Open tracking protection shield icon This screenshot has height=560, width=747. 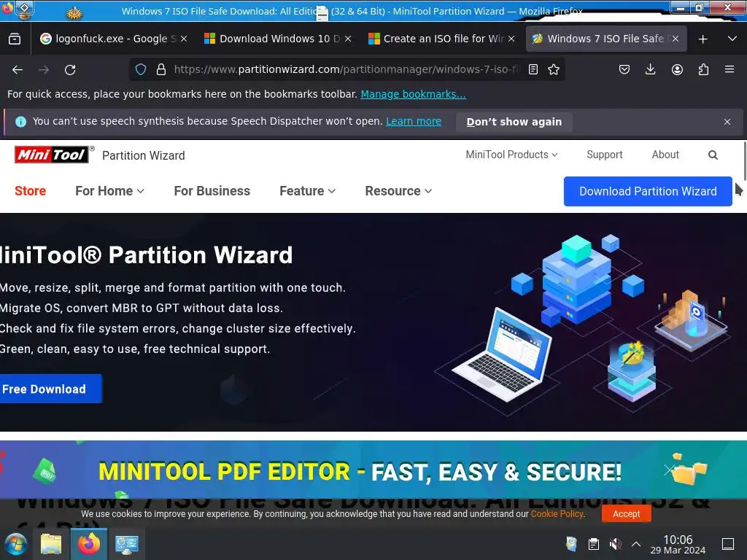click(141, 69)
